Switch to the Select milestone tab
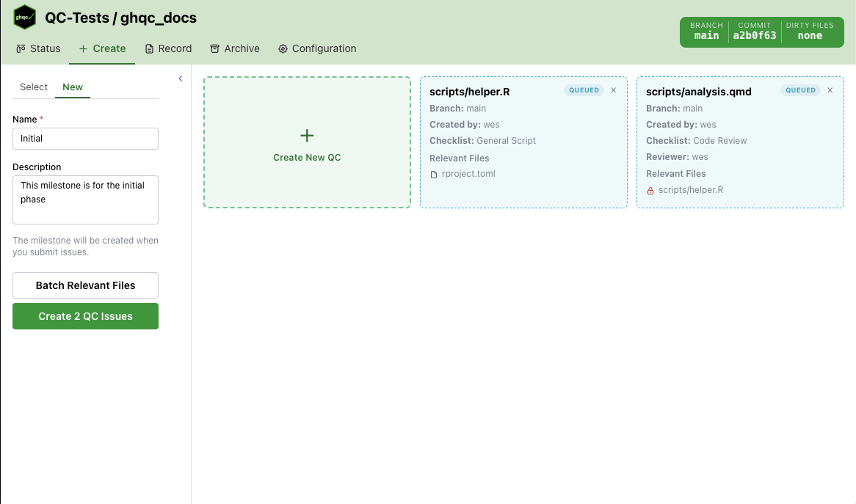The width and height of the screenshot is (856, 504). (34, 87)
